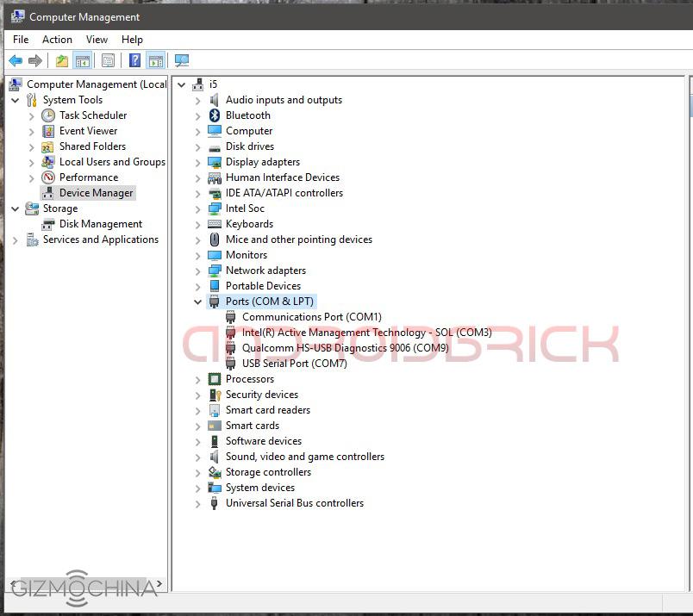Open the Action menu

click(57, 40)
